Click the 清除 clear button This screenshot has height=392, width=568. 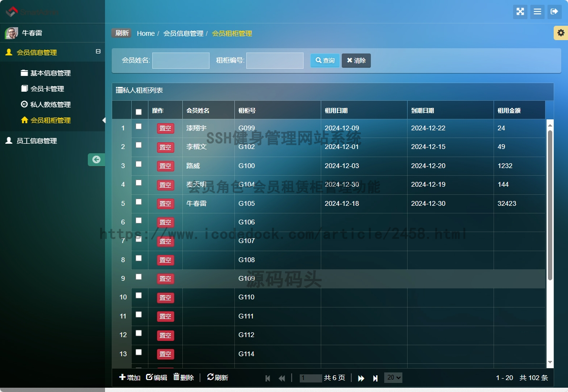click(356, 61)
